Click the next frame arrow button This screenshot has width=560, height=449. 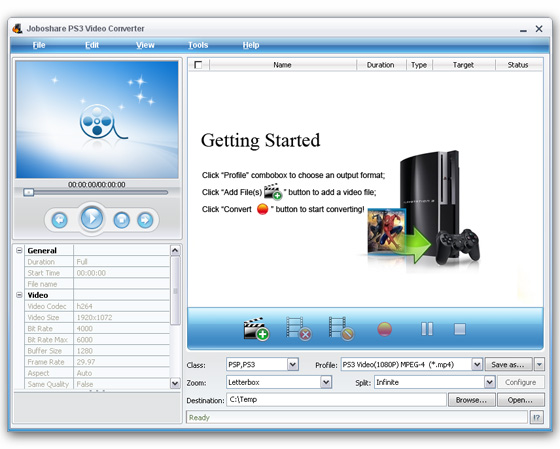pyautogui.click(x=145, y=220)
